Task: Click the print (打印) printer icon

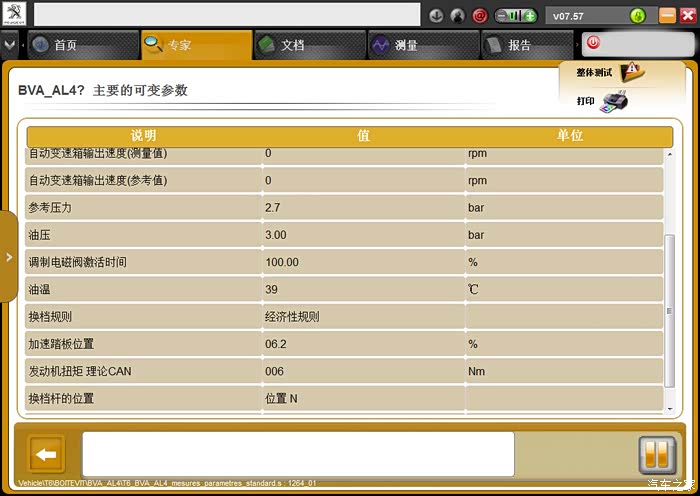Action: click(614, 101)
